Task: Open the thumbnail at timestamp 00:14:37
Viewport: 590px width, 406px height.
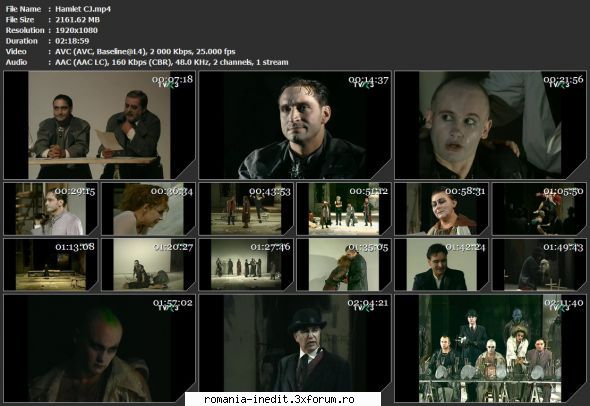Action: click(295, 125)
